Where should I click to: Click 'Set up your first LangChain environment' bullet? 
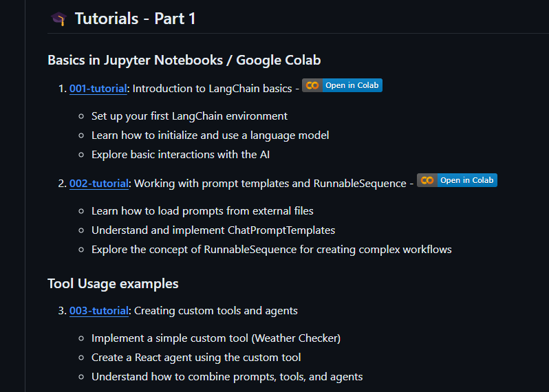189,116
